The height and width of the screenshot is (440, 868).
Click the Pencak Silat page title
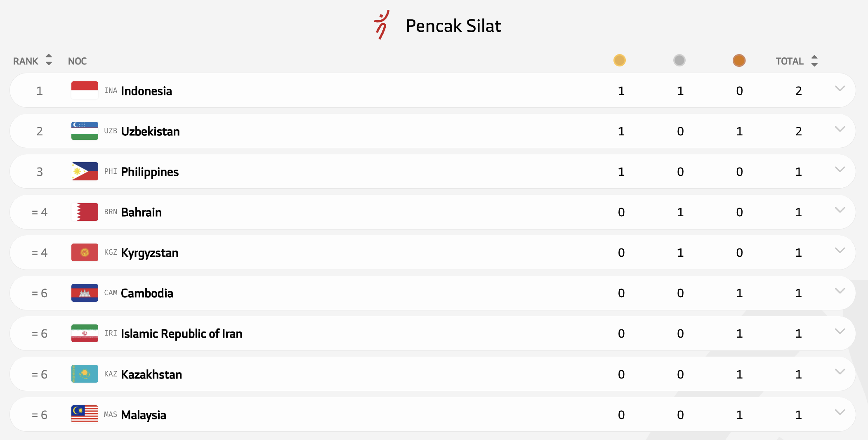[x=453, y=26]
